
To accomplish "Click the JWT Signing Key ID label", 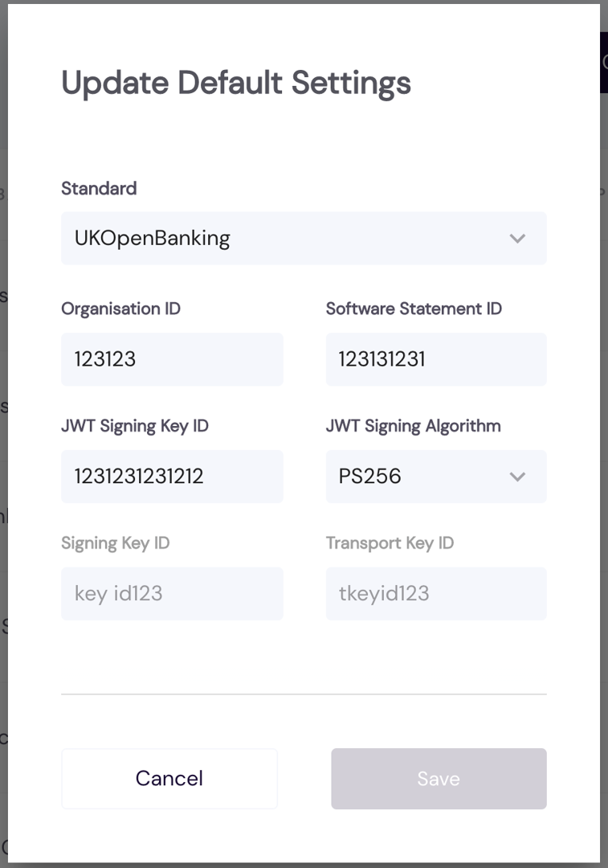I will (x=135, y=426).
